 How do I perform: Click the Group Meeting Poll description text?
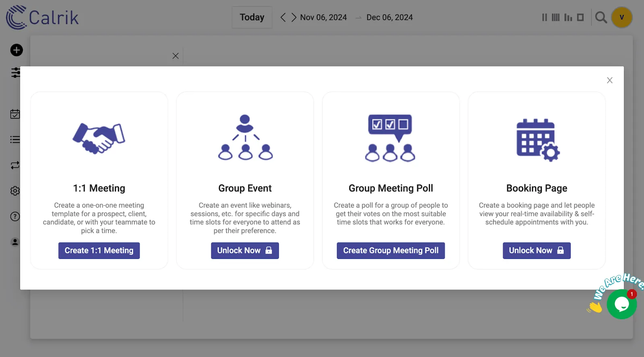tap(391, 214)
